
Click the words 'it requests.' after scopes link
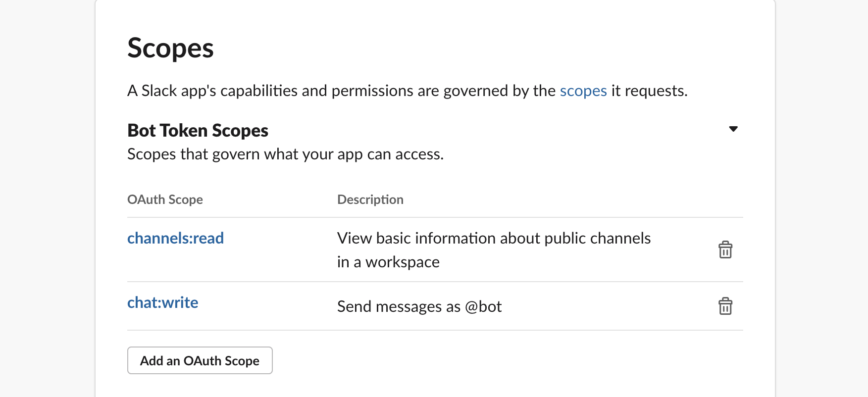(649, 91)
